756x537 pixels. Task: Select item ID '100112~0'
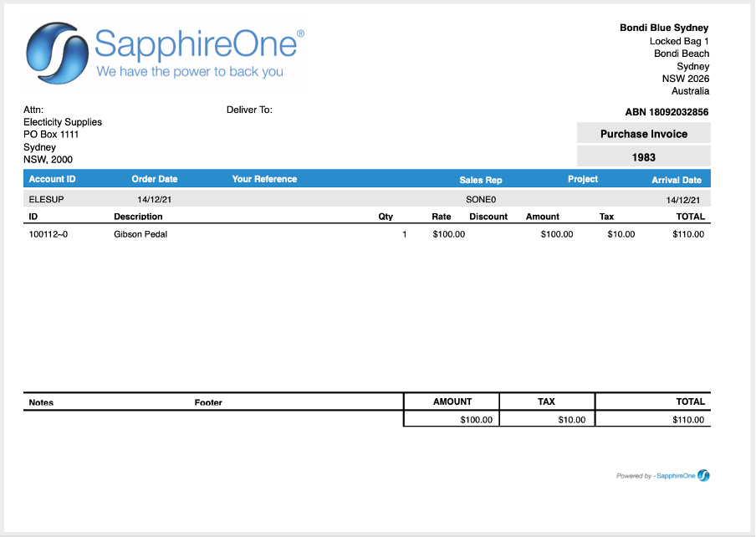click(x=49, y=234)
